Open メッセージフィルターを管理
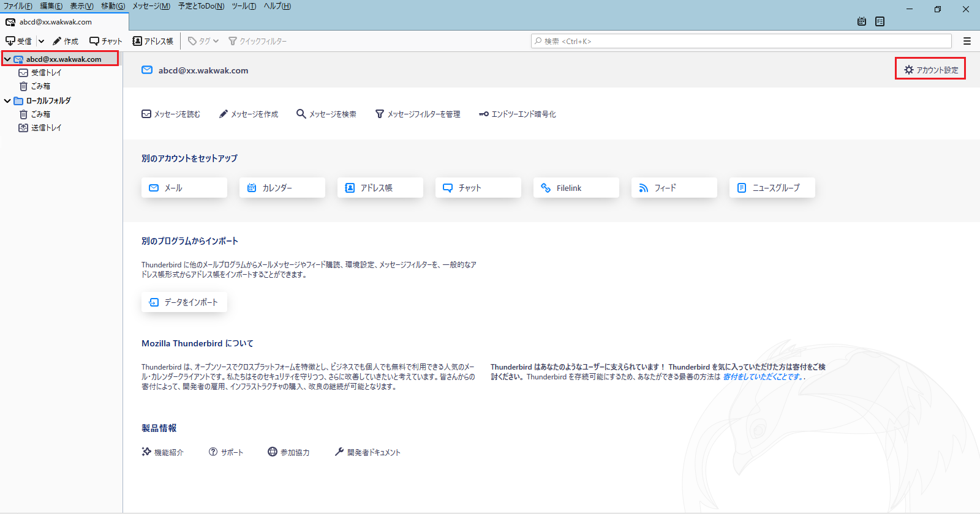Image resolution: width=980 pixels, height=514 pixels. [418, 114]
